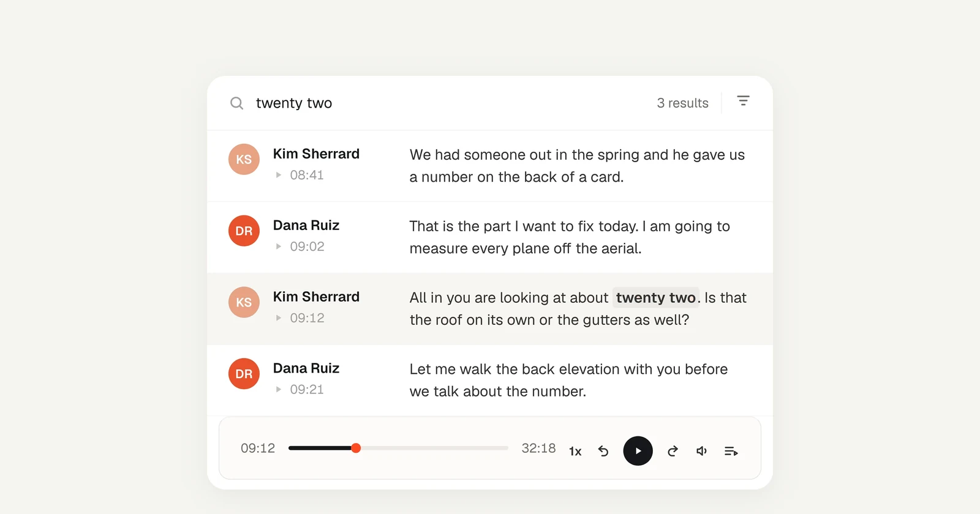Click Kim Sherrard avatar at 08:41
The height and width of the screenshot is (514, 980).
click(244, 159)
